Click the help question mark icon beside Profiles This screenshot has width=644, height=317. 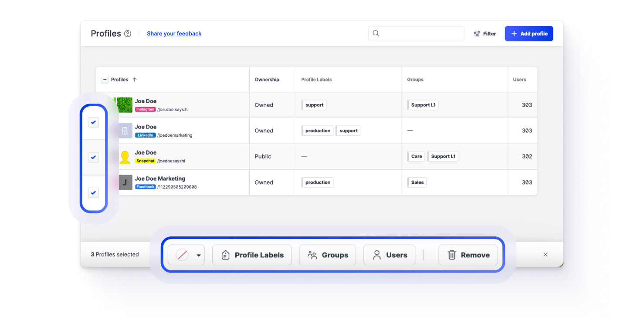pyautogui.click(x=128, y=34)
